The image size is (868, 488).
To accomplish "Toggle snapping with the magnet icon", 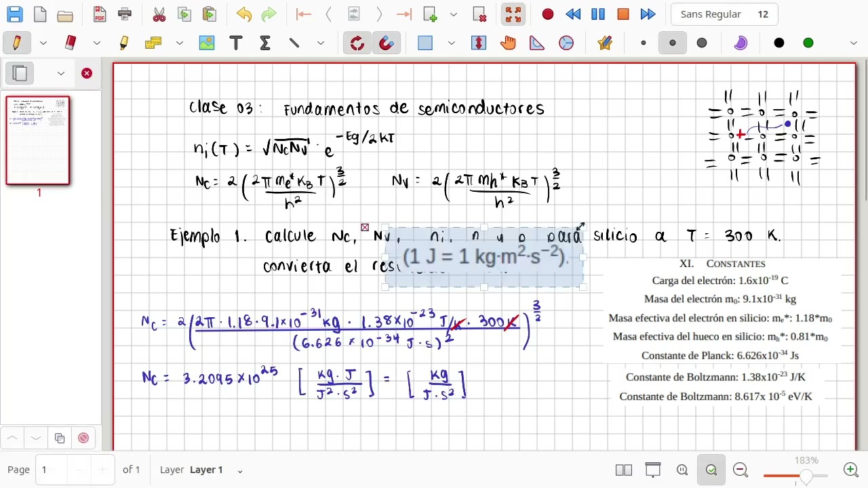I will [x=387, y=43].
